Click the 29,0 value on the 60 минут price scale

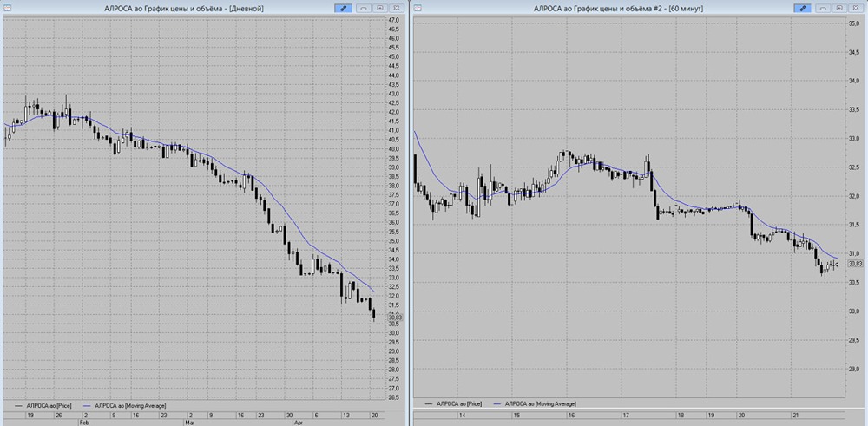[854, 369]
